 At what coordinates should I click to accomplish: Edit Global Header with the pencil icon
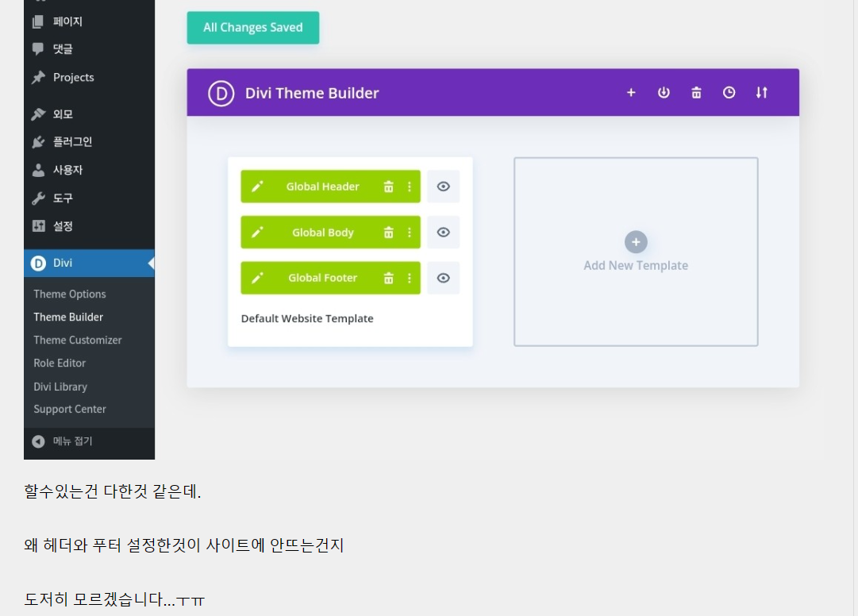(x=257, y=186)
